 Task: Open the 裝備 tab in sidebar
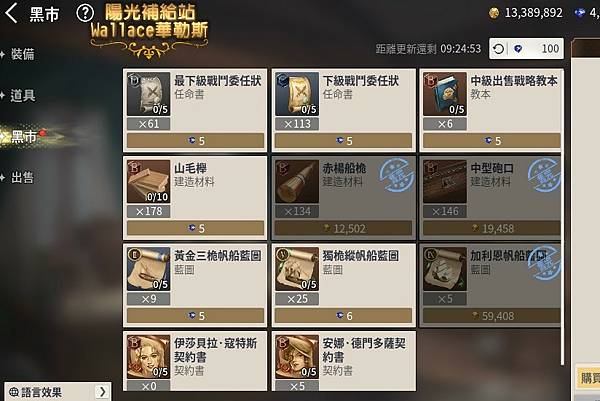click(x=22, y=54)
